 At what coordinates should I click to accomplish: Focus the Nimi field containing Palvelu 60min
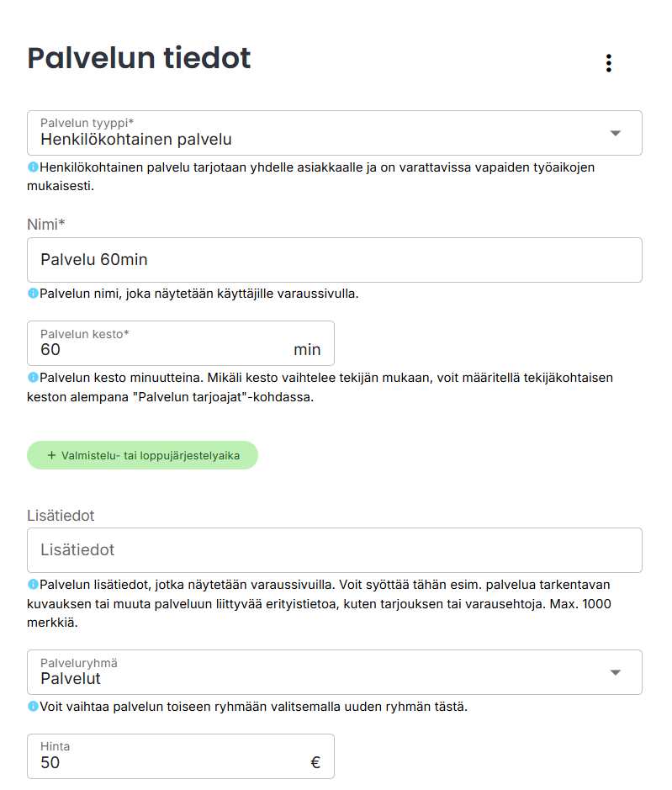(x=335, y=260)
